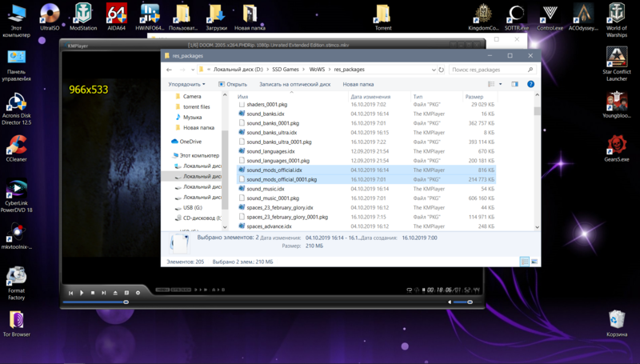Click the Explorer help question mark icon
Viewport: 640px width, 364px height.
point(530,84)
